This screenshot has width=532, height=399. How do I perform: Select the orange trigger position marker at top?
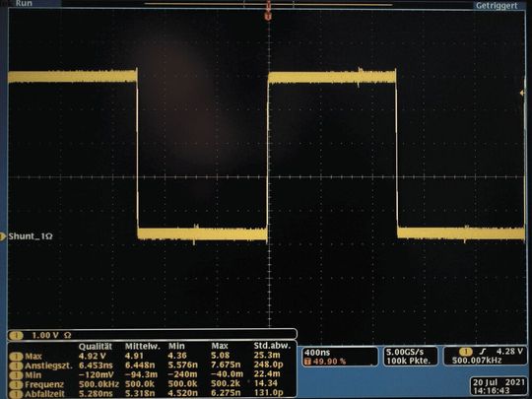(x=268, y=16)
